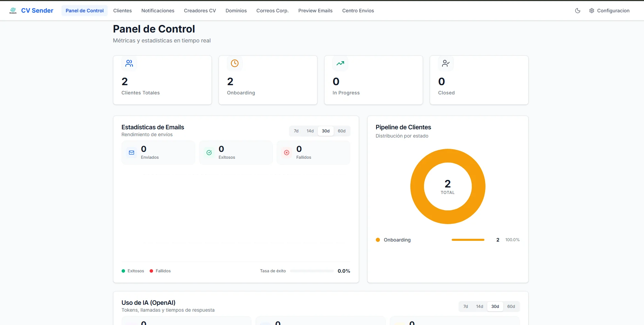Select 14d range in Estadísticas de Emails
The image size is (644, 325).
310,131
